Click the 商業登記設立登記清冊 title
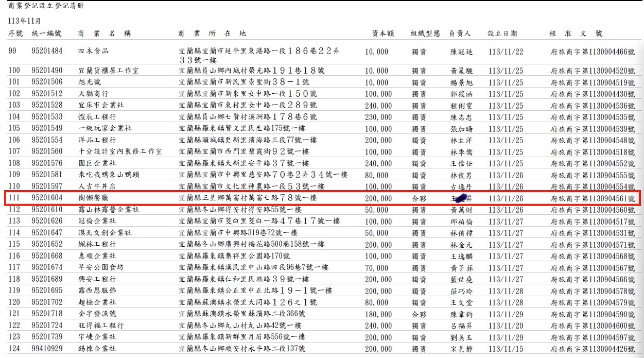Viewport: 644px width, 358px height. point(45,6)
